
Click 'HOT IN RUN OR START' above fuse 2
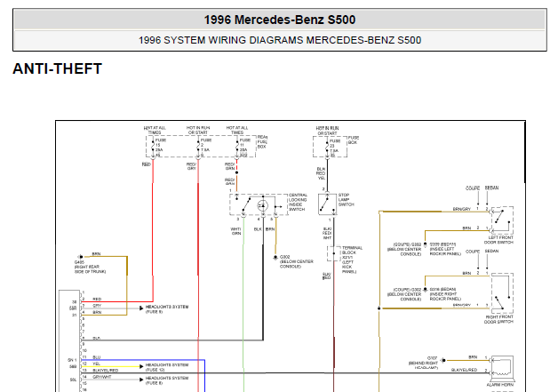[198, 130]
